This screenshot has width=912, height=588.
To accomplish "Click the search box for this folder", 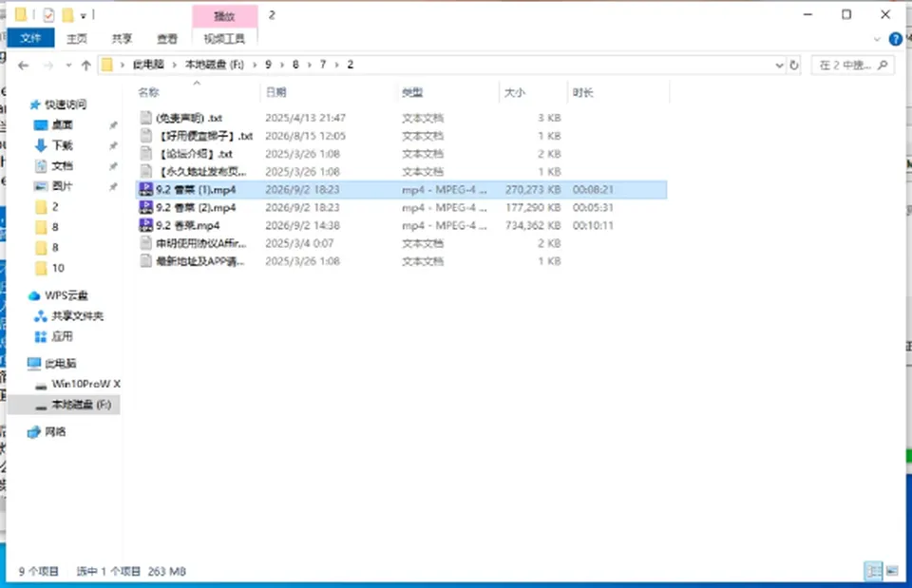I will pos(853,66).
